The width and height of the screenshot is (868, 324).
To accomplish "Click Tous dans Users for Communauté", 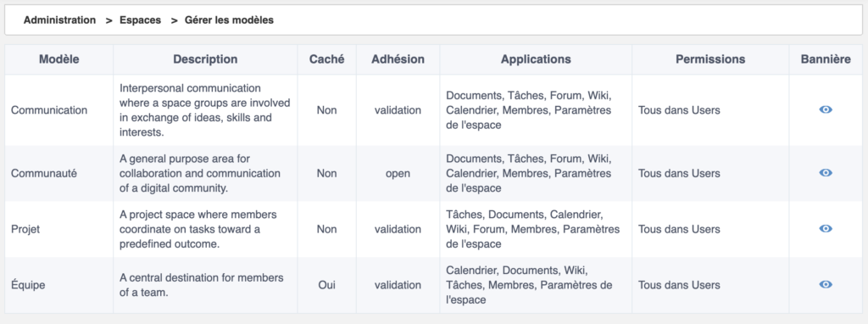I will point(679,173).
